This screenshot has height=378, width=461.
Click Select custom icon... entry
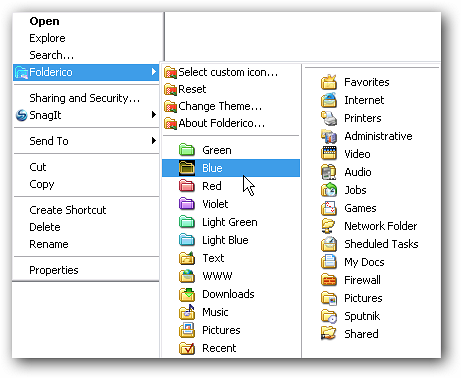(x=231, y=72)
